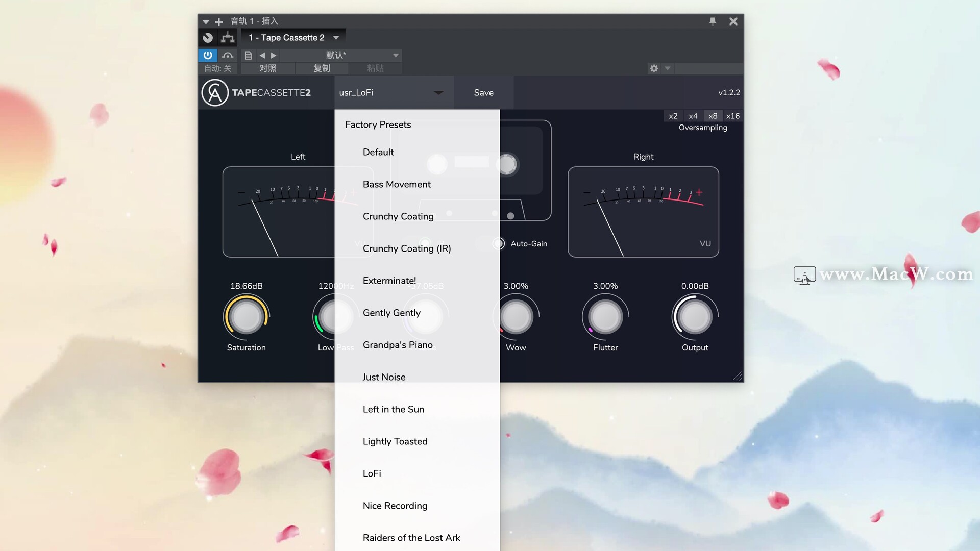
Task: Click the automation curve icon
Action: (228, 55)
